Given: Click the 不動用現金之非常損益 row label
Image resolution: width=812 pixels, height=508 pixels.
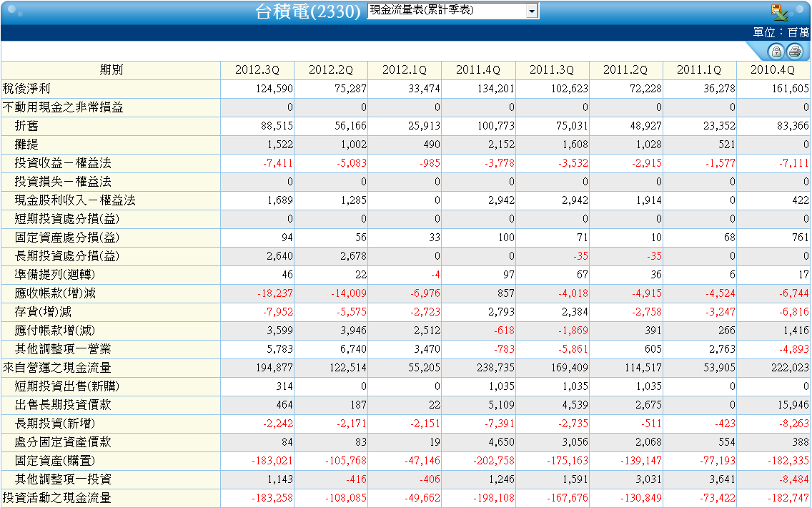Looking at the screenshot, I should pos(63,107).
